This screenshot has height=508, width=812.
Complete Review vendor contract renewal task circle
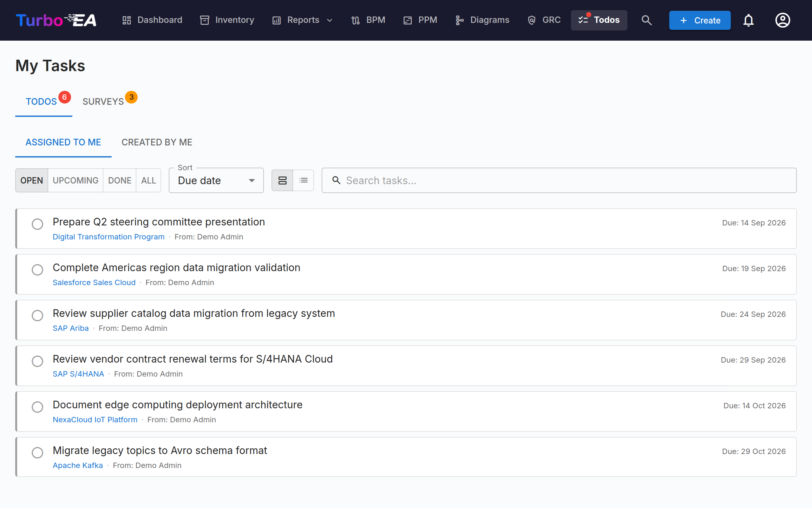click(37, 361)
